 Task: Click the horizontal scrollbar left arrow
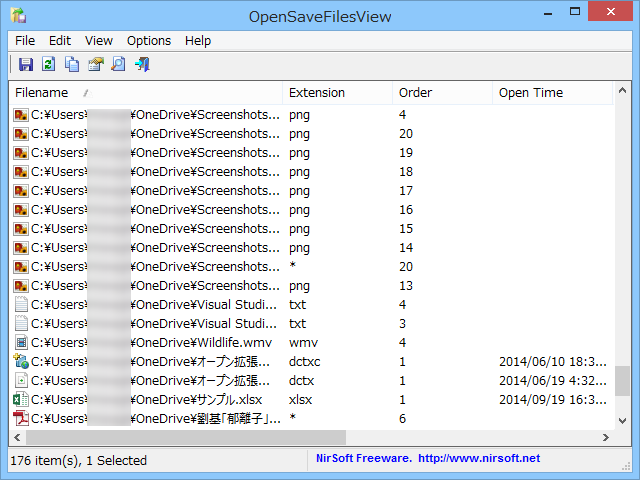[x=17, y=438]
